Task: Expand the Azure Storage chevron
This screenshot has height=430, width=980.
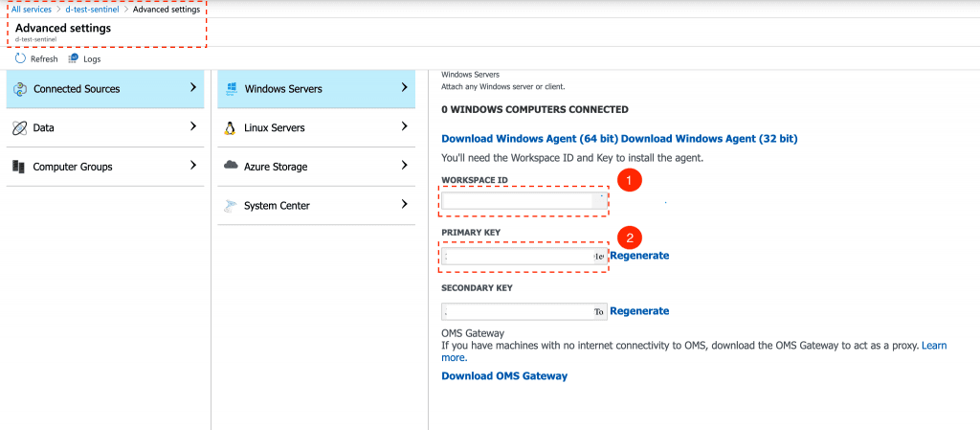Action: (405, 166)
